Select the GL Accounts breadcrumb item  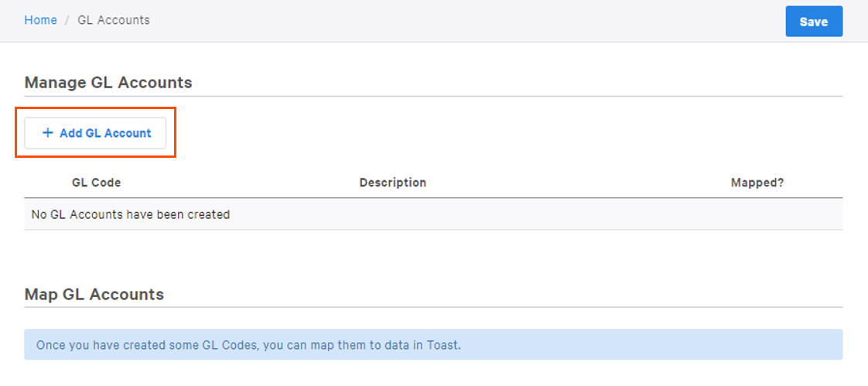(x=114, y=20)
